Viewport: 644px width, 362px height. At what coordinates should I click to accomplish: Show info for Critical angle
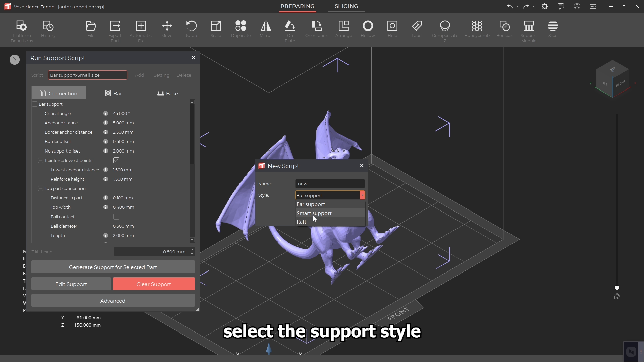pyautogui.click(x=106, y=114)
